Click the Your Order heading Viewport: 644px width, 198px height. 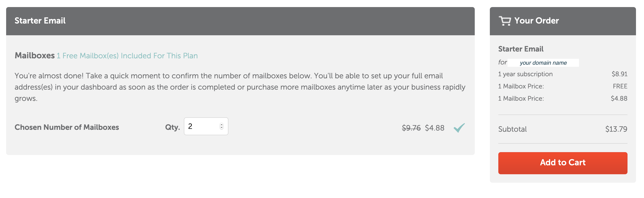(536, 21)
